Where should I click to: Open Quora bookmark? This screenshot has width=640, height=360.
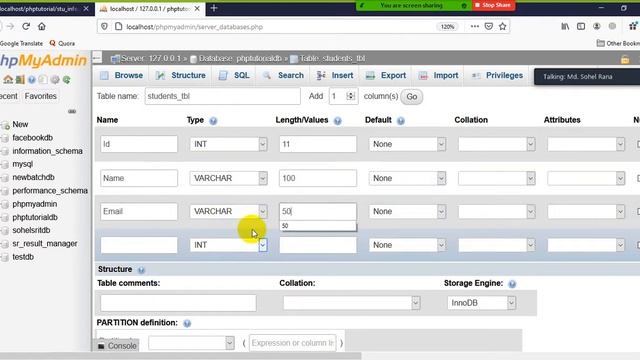[x=62, y=43]
